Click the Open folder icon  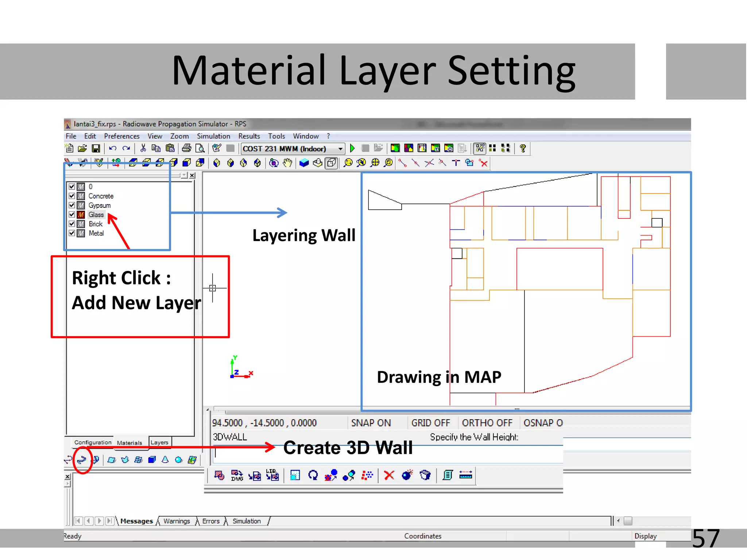[82, 148]
